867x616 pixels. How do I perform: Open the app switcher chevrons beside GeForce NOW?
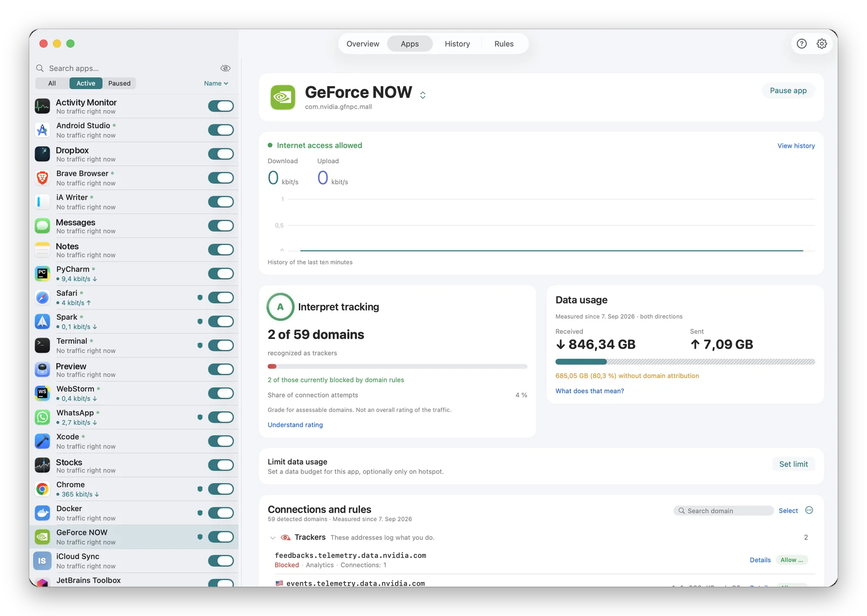pos(422,95)
